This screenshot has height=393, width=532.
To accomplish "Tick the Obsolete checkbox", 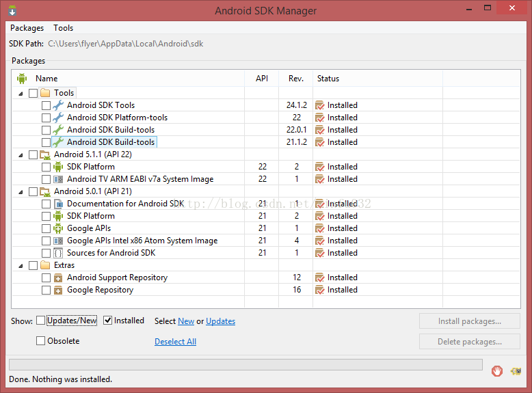I will coord(41,341).
